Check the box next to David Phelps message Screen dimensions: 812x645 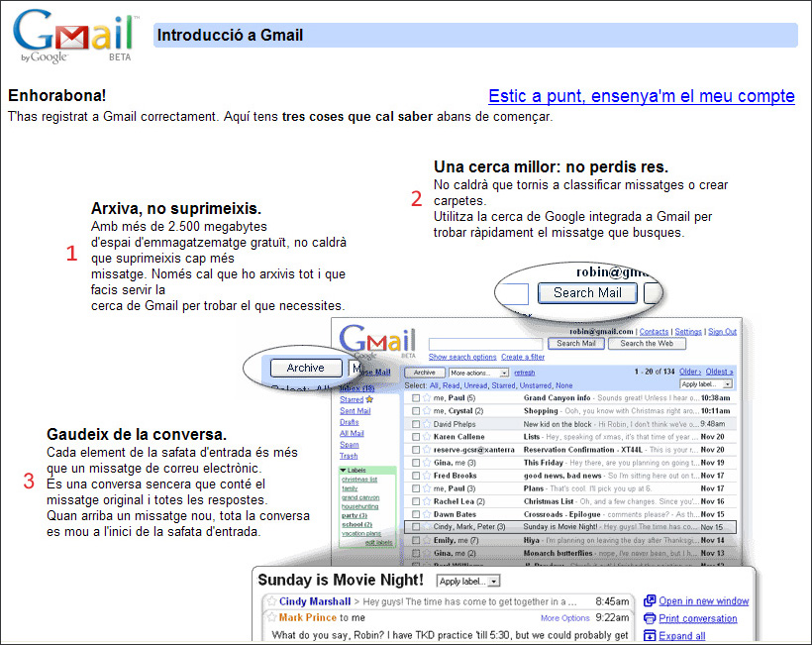tap(414, 424)
